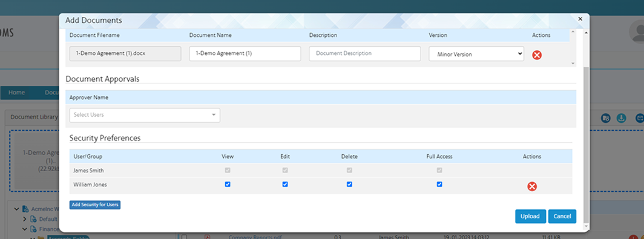Expand the Default folder tree node
This screenshot has width=644, height=239.
point(25,219)
